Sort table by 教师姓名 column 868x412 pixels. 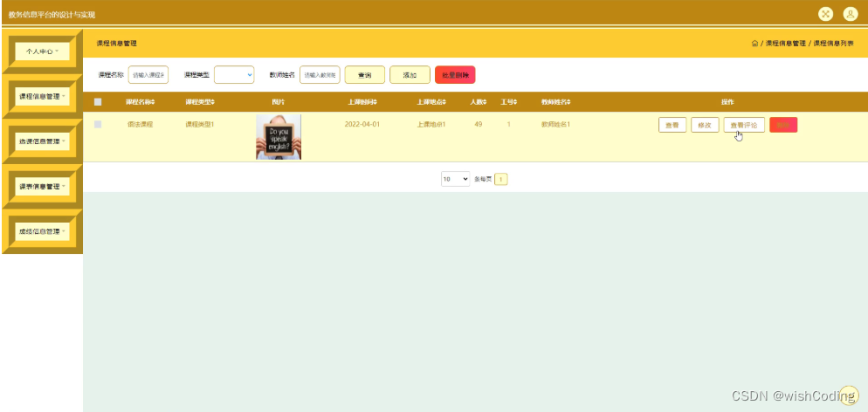555,102
